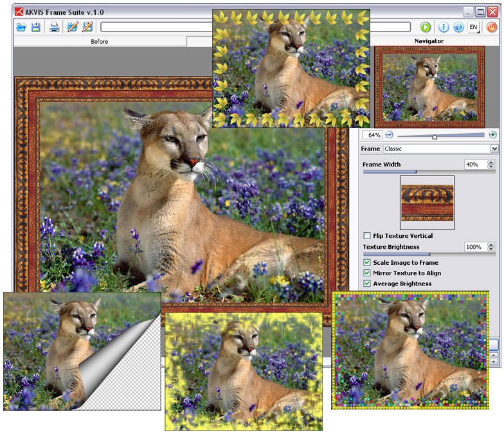This screenshot has height=432, width=504.
Task: Adjust the navigator zoom slider handle
Action: pyautogui.click(x=435, y=137)
